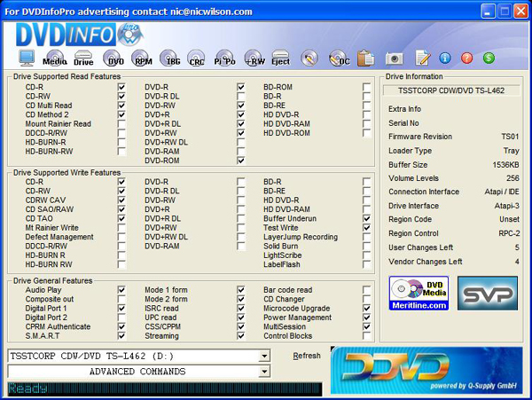Open the DC disc icon

339,58
